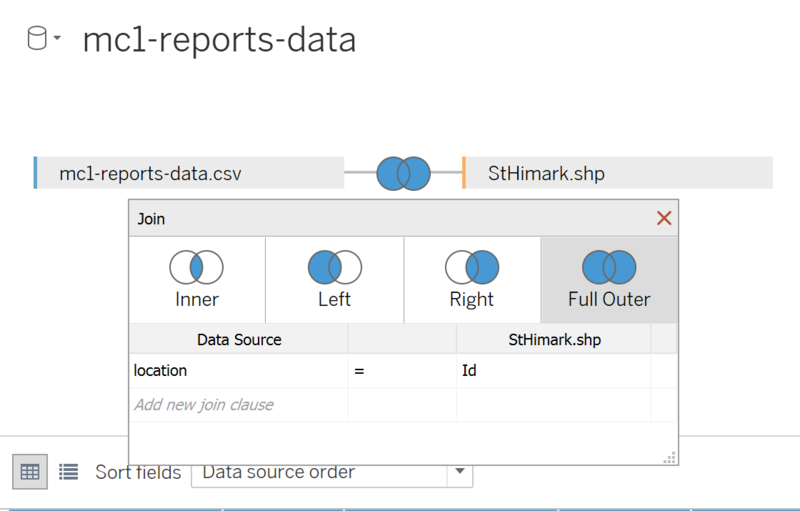Switch to list metadata view icon

coord(68,472)
